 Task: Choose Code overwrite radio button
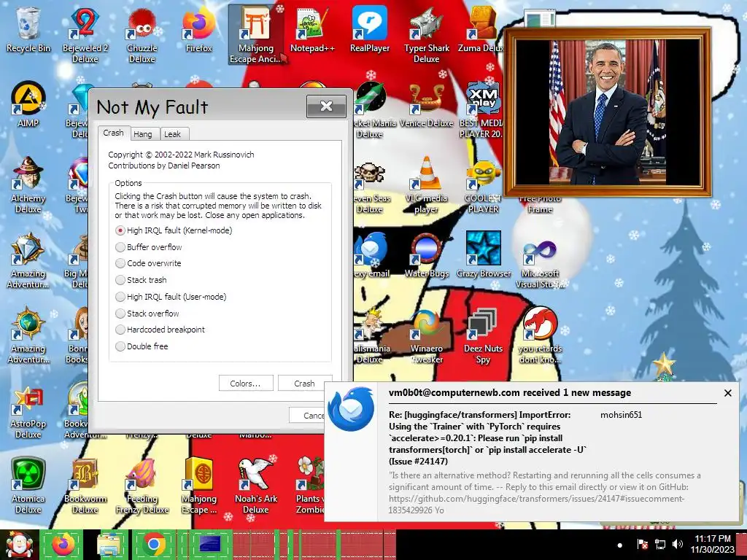tap(148, 263)
